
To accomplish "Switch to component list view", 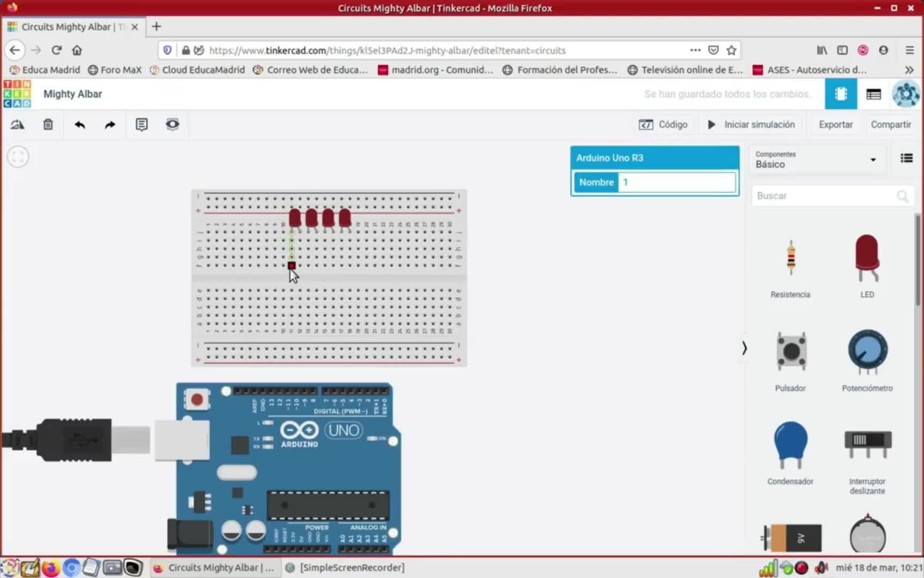I will click(x=874, y=94).
